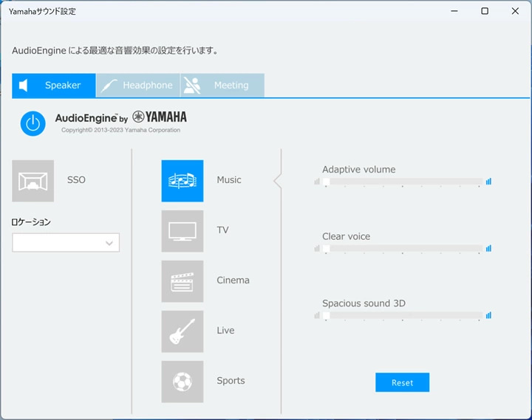Open the ロケーション dropdown list

pyautogui.click(x=66, y=243)
